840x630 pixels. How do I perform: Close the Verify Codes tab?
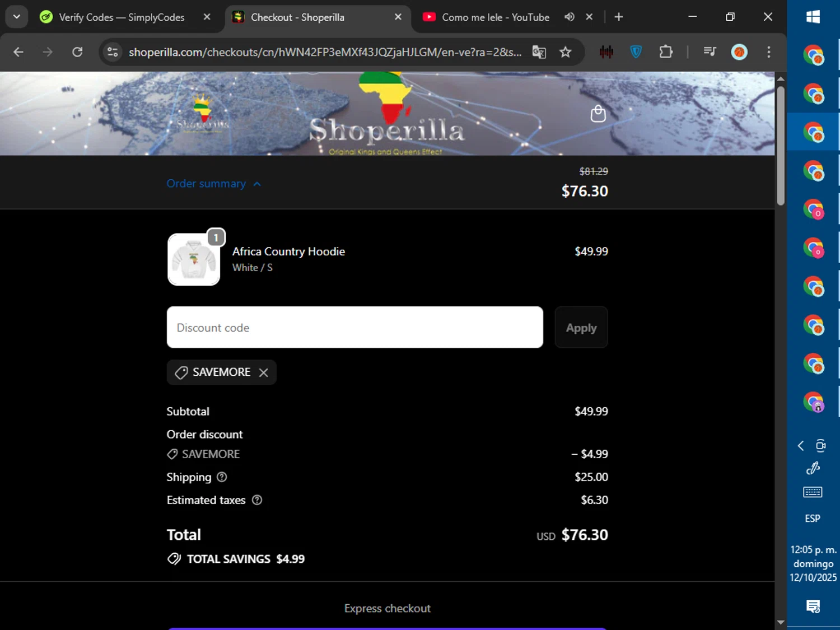coord(207,17)
